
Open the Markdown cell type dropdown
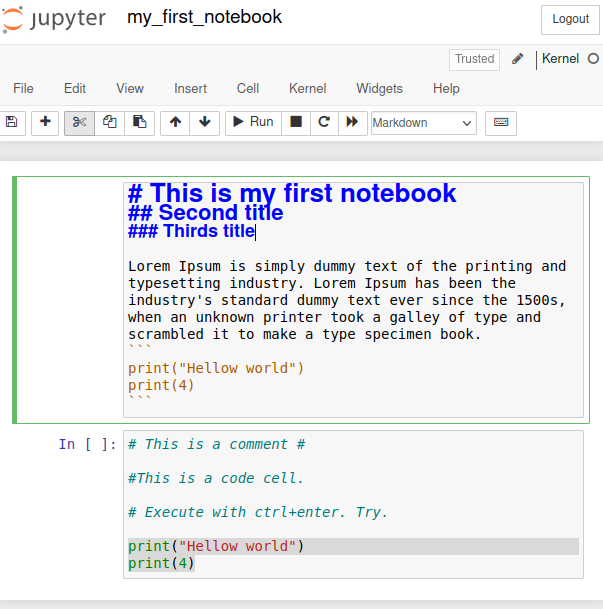[x=423, y=123]
